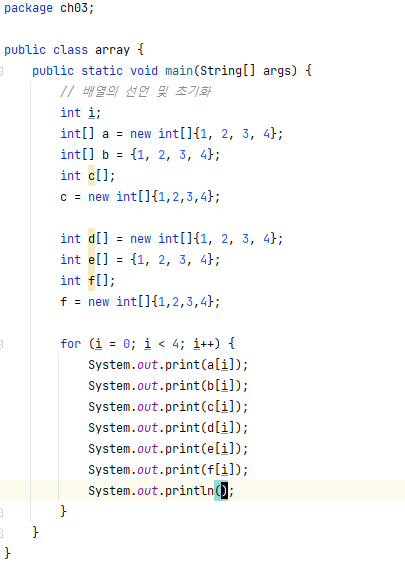Click the 'i = 0' initializer in the for loop

pos(113,343)
